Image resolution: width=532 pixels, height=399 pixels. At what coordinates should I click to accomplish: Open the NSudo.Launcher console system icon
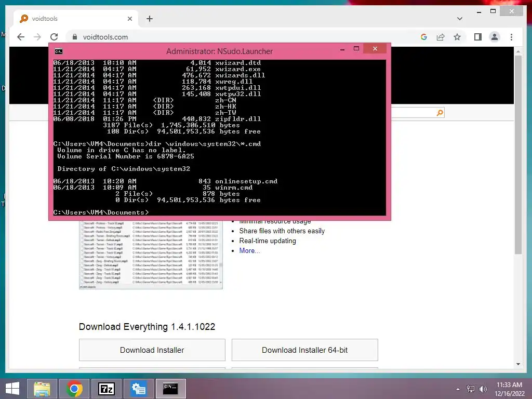pos(59,51)
